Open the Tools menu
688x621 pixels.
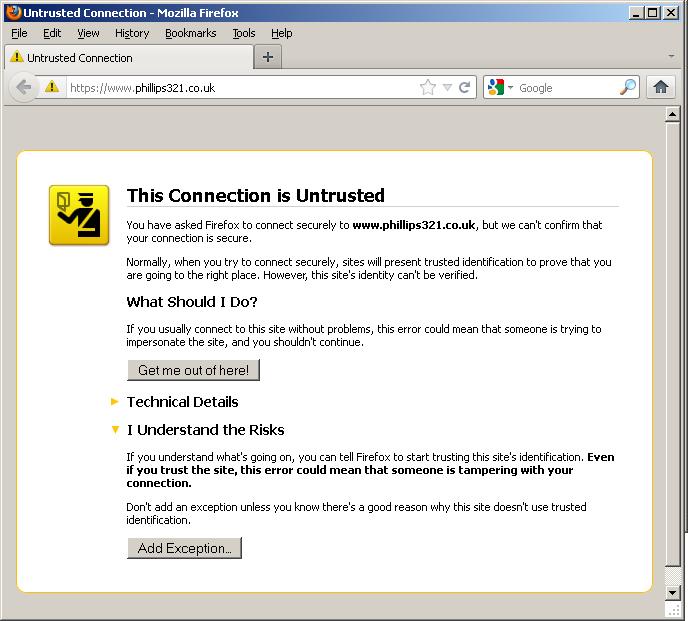(244, 33)
